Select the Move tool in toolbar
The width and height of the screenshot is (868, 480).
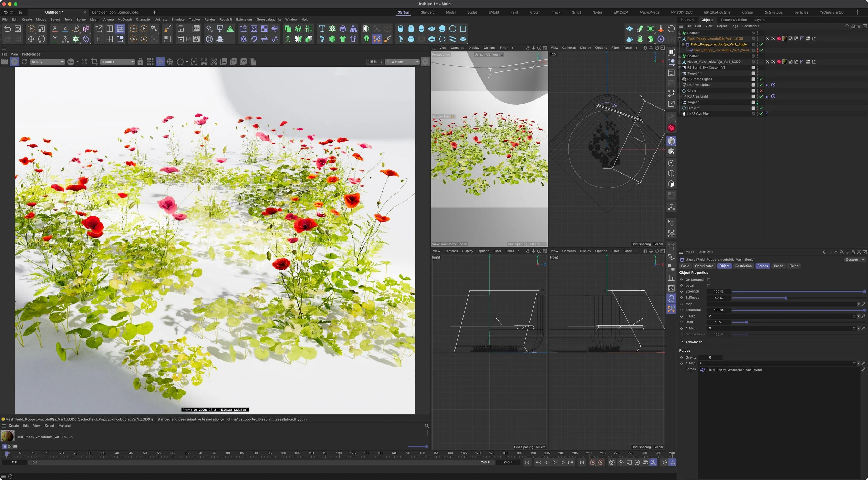(31, 39)
